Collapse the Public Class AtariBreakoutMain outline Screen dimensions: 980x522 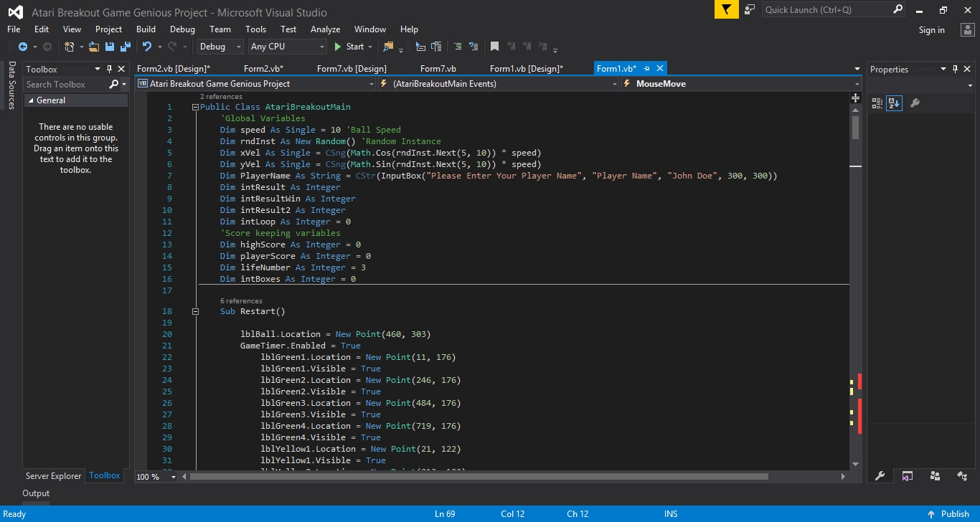(x=195, y=107)
